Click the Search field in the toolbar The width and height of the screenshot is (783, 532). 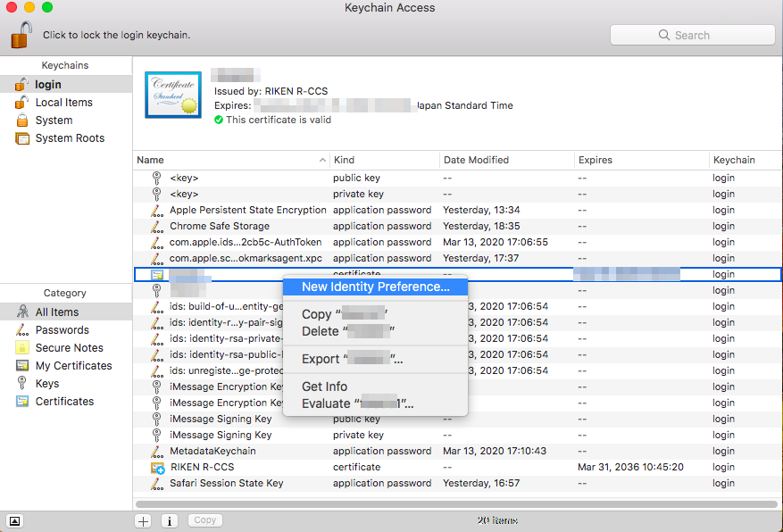(692, 34)
